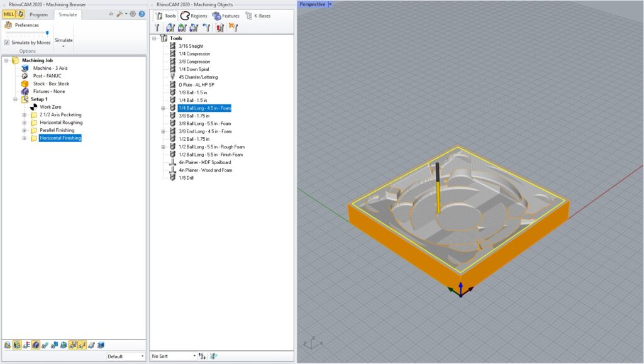Click the first icon in bottom Machining Browser toolbar
Viewport: 644px width, 364px height.
pyautogui.click(x=8, y=345)
